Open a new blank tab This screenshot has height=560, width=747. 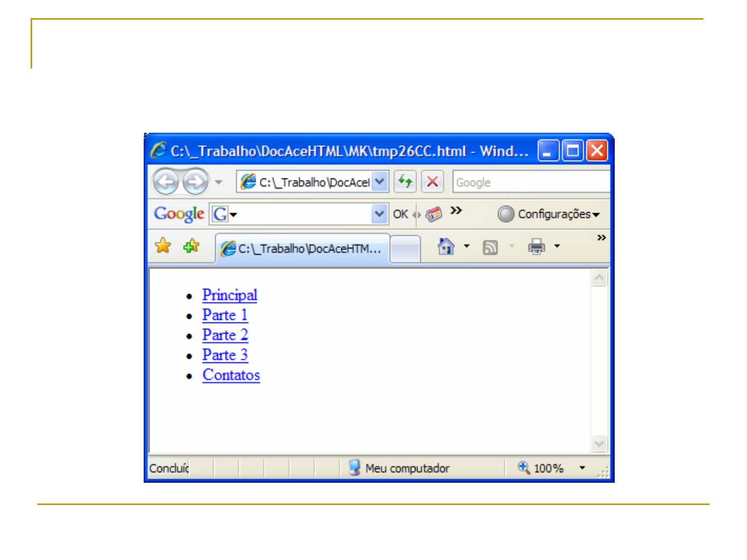pos(405,248)
